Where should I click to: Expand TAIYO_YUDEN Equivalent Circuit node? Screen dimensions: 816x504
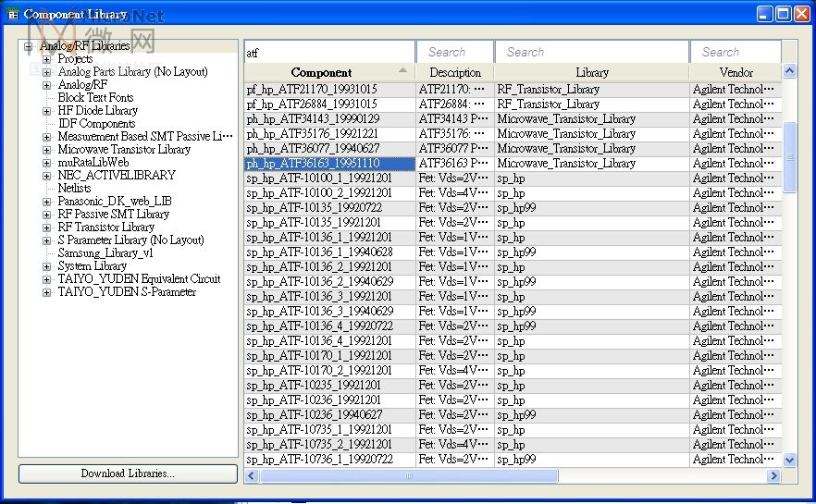click(47, 279)
